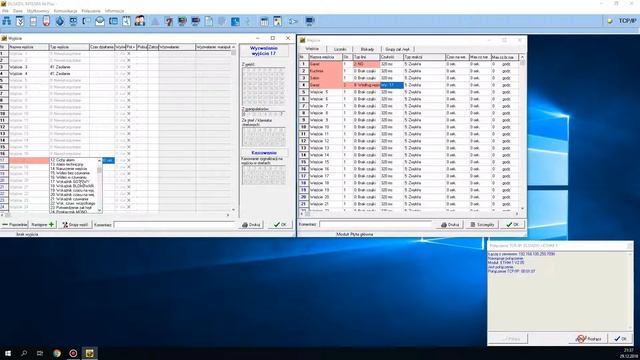
Task: Click the red question mark toolbar icon
Action: coord(169,21)
